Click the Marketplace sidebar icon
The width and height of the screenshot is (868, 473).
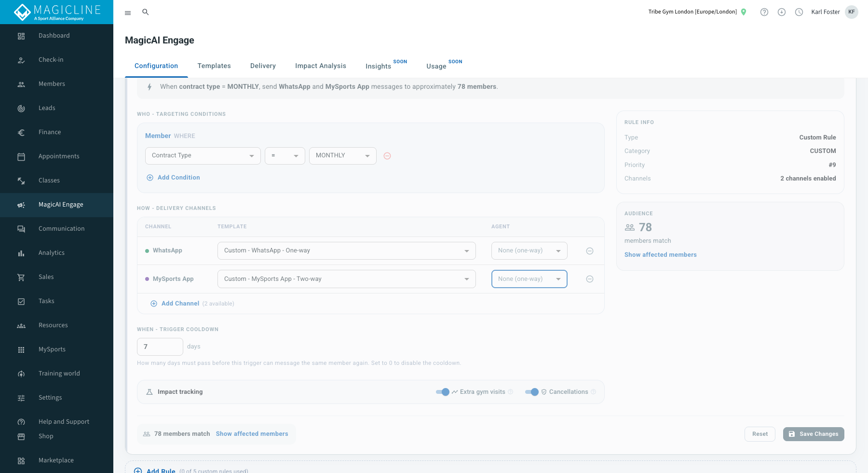coord(21,460)
